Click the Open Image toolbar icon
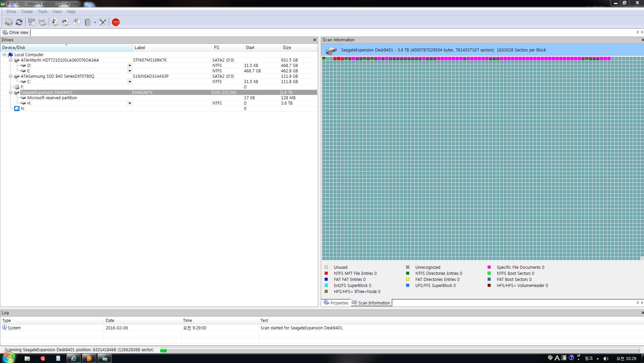This screenshot has height=363, width=644. point(56,22)
